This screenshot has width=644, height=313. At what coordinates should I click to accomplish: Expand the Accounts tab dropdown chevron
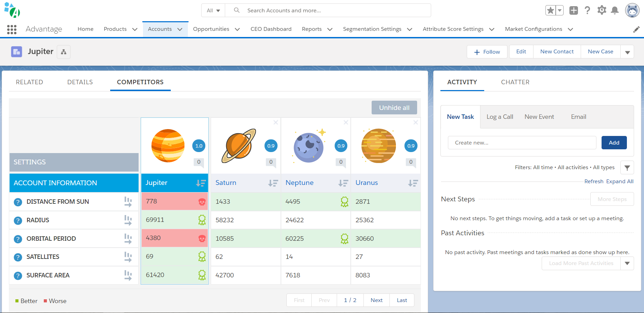tap(180, 29)
